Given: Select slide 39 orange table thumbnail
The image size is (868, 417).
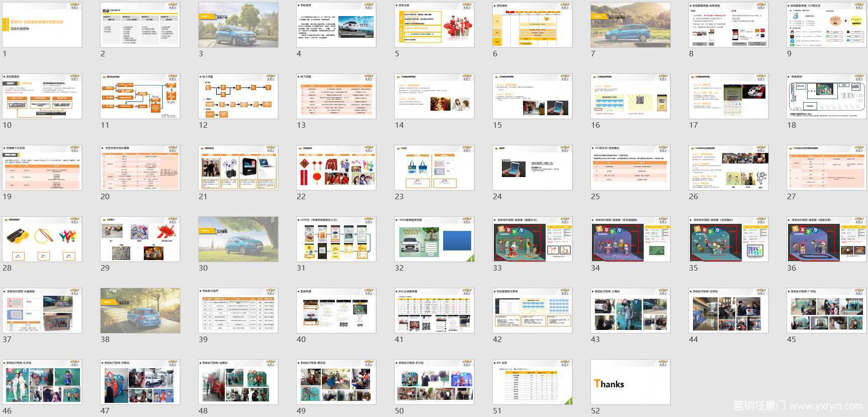Looking at the screenshot, I should [x=238, y=311].
